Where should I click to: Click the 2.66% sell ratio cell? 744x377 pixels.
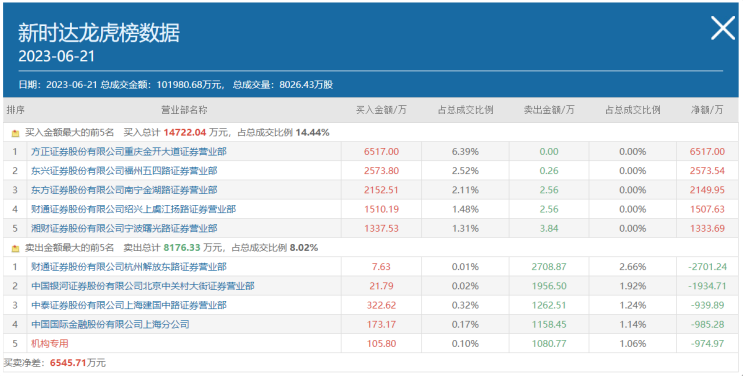(x=632, y=267)
